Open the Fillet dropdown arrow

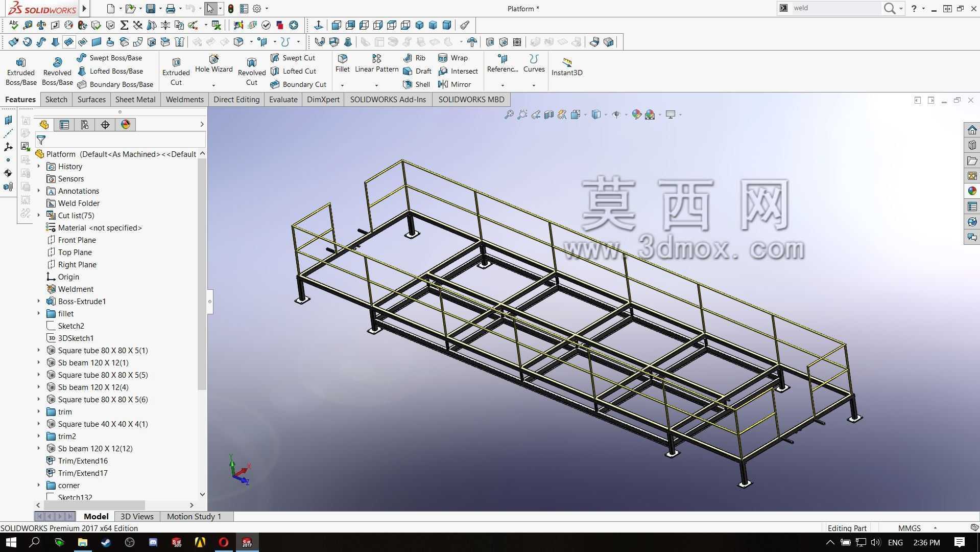tap(343, 85)
